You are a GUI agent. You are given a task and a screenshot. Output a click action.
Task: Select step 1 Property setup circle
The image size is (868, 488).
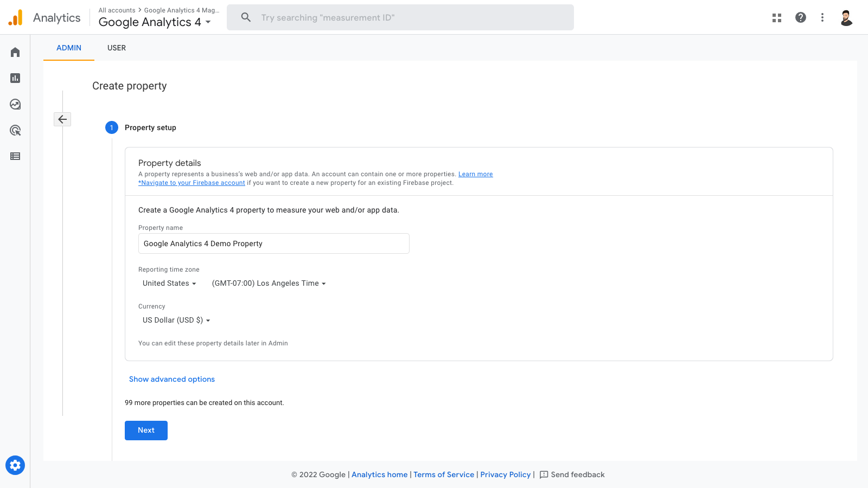pyautogui.click(x=112, y=127)
